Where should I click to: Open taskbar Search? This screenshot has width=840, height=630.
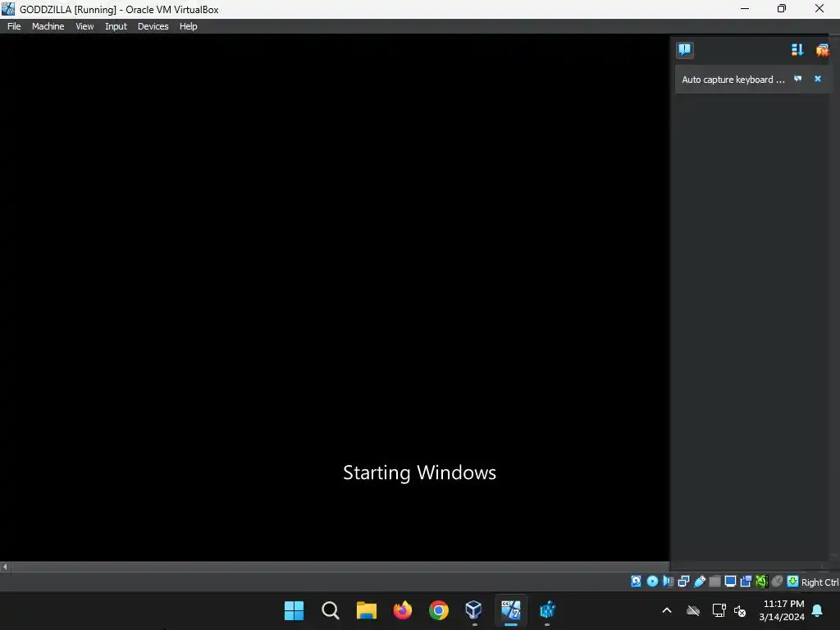pos(330,610)
